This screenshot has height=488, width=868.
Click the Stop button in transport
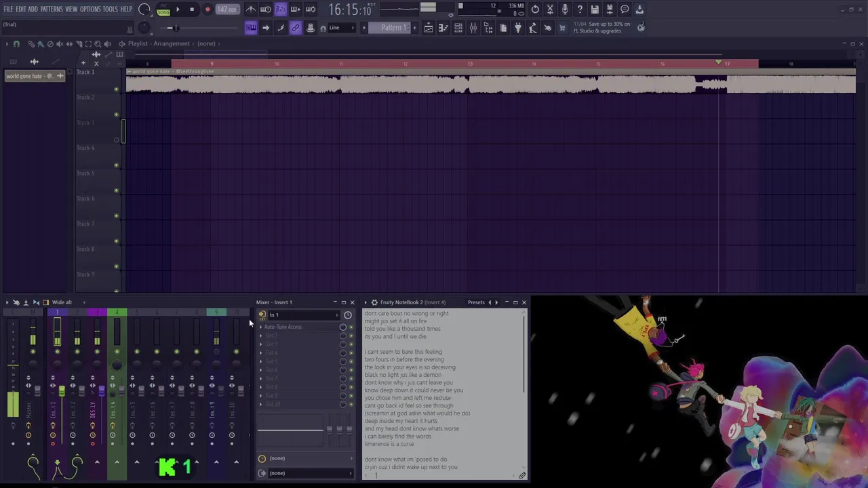[192, 9]
